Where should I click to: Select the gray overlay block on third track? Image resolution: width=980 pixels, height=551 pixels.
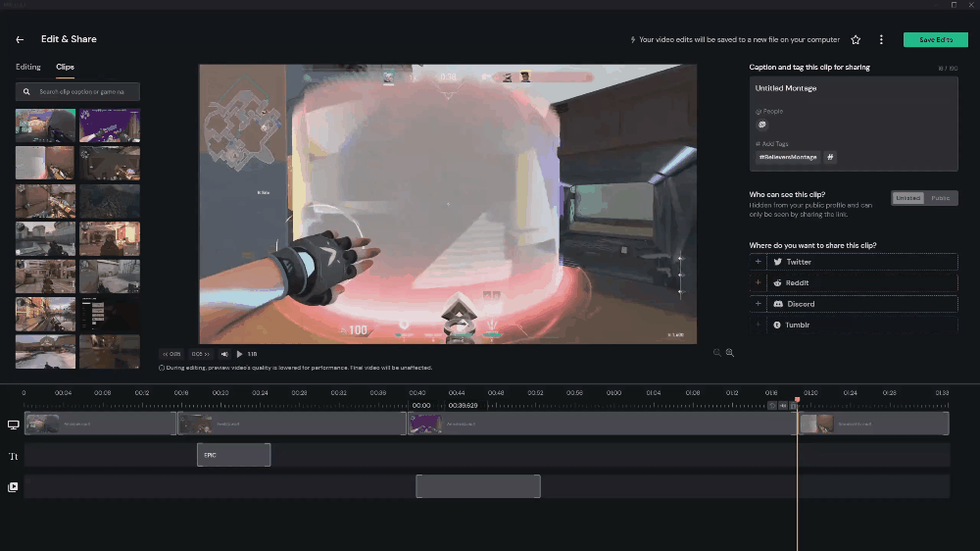coord(478,486)
